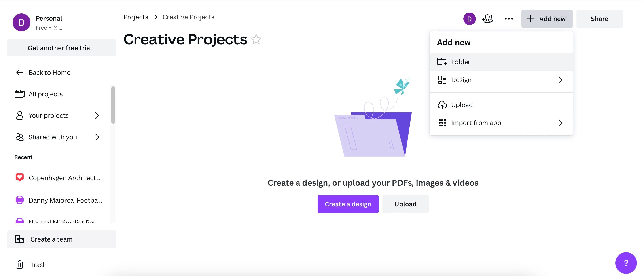644x276 pixels.
Task: Select All projects in the sidebar
Action: [45, 94]
